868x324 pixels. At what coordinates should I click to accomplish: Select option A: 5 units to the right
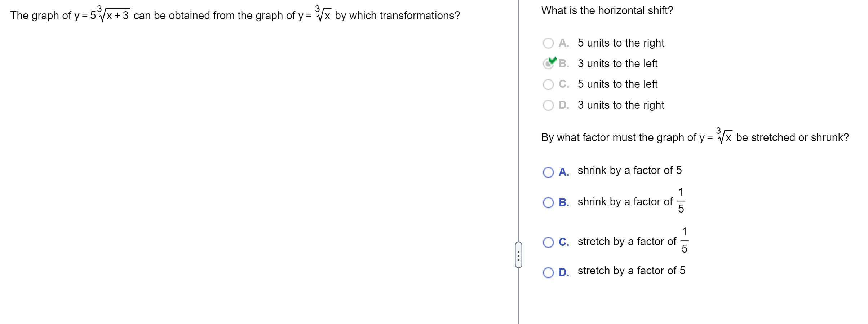(548, 43)
